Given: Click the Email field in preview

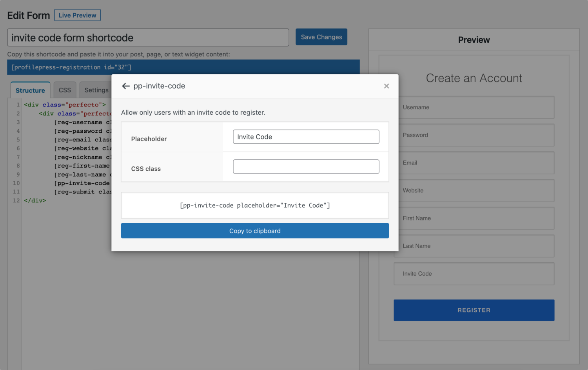Looking at the screenshot, I should click(x=474, y=163).
